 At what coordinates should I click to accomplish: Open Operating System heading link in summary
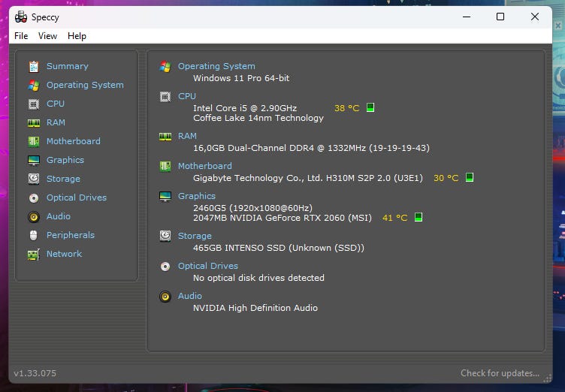click(216, 66)
